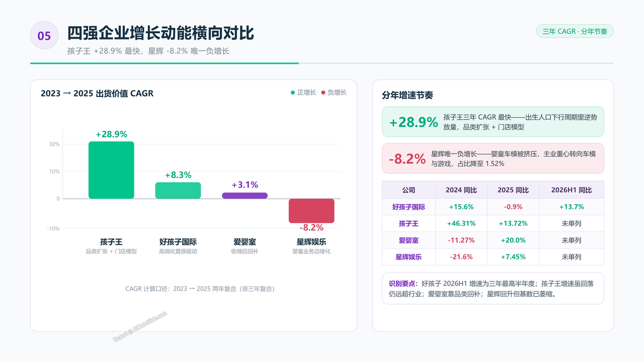
Task: Click the 30% y-axis tick label
Action: [54, 144]
